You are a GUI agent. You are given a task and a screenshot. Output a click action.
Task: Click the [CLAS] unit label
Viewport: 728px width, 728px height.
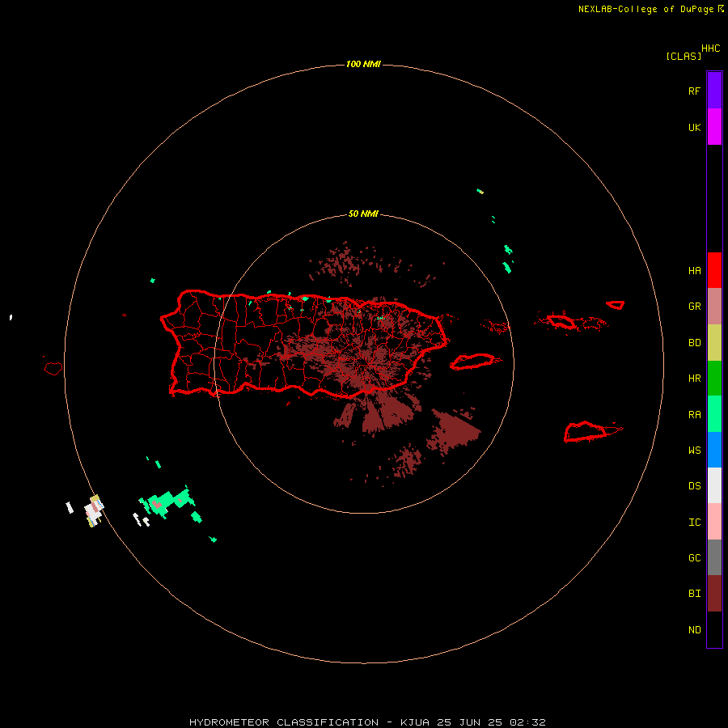(x=684, y=56)
